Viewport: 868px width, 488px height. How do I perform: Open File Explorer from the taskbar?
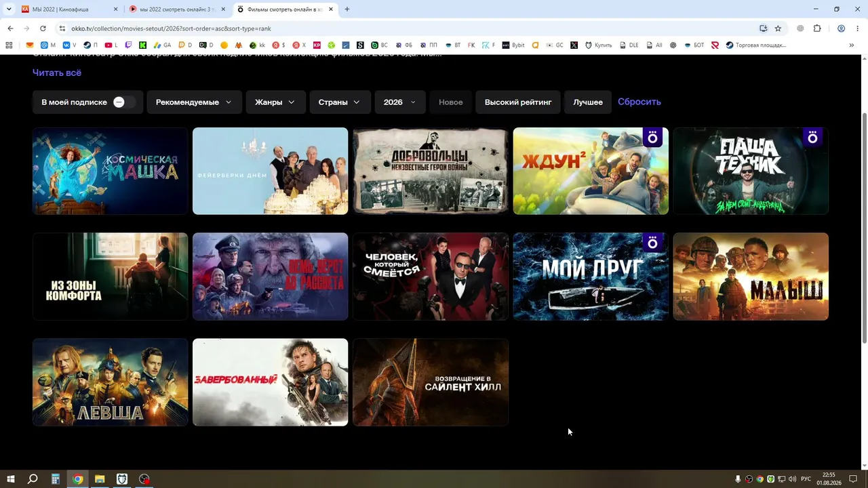pos(100,479)
